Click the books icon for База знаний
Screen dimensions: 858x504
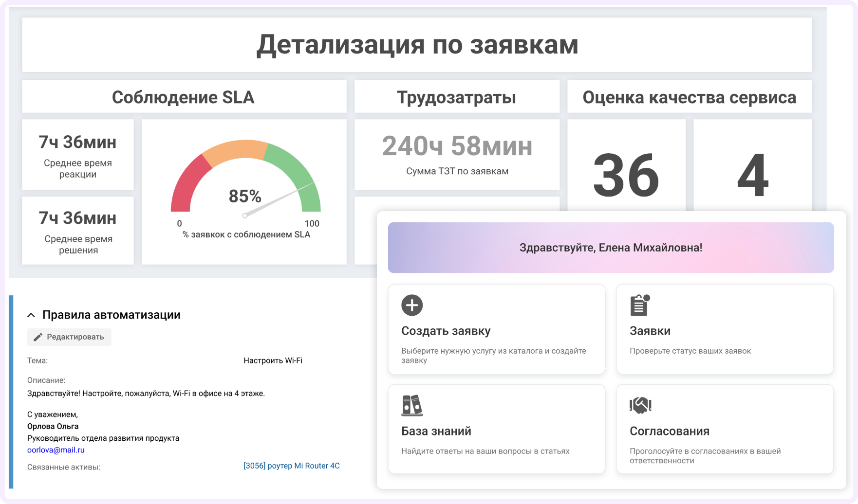(x=411, y=405)
